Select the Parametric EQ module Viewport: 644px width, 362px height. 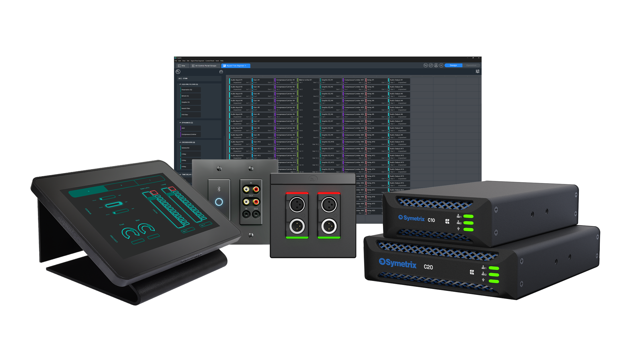(190, 90)
